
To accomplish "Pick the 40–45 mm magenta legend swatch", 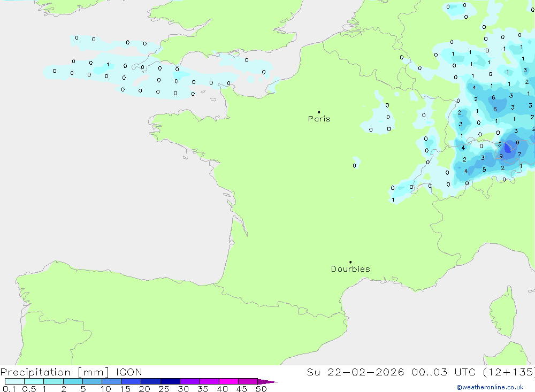I will pyautogui.click(x=228, y=381).
